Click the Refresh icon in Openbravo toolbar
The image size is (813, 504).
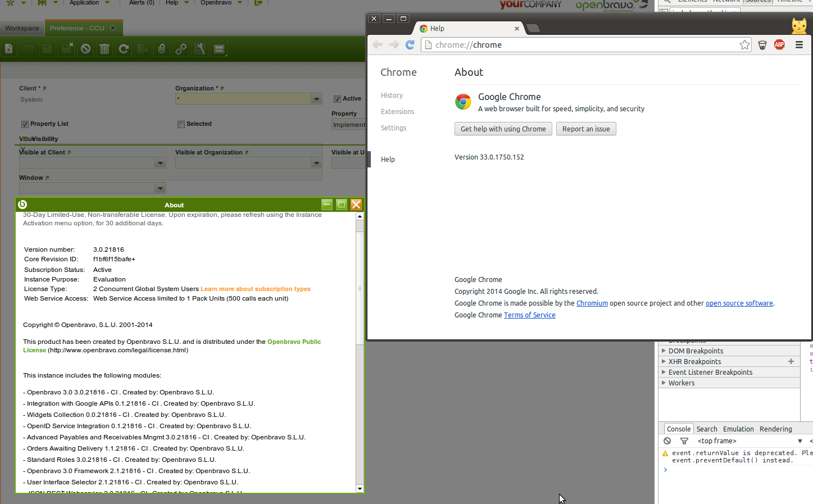[124, 49]
